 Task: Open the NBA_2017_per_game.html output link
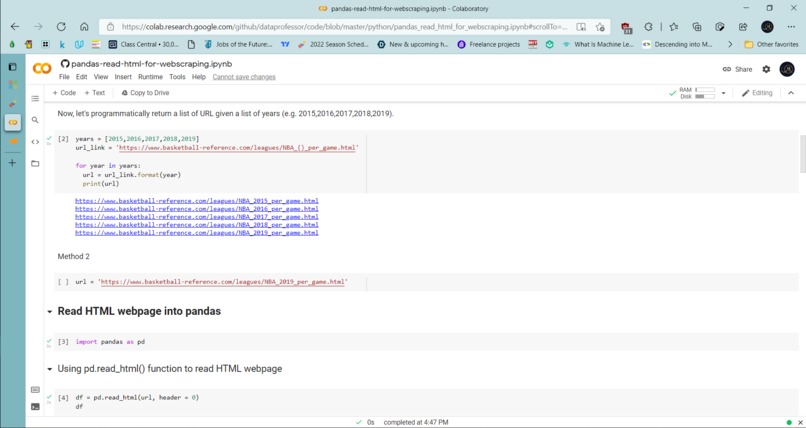pyautogui.click(x=197, y=217)
